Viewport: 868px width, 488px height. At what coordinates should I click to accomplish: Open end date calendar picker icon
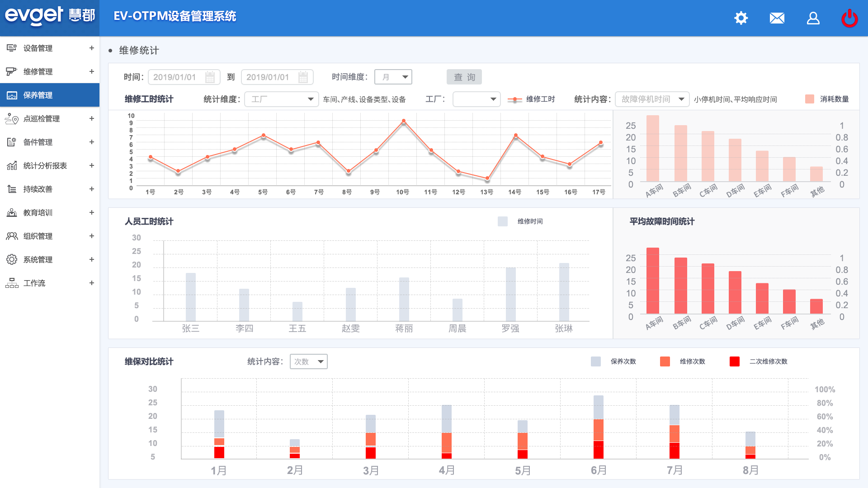[x=303, y=77]
